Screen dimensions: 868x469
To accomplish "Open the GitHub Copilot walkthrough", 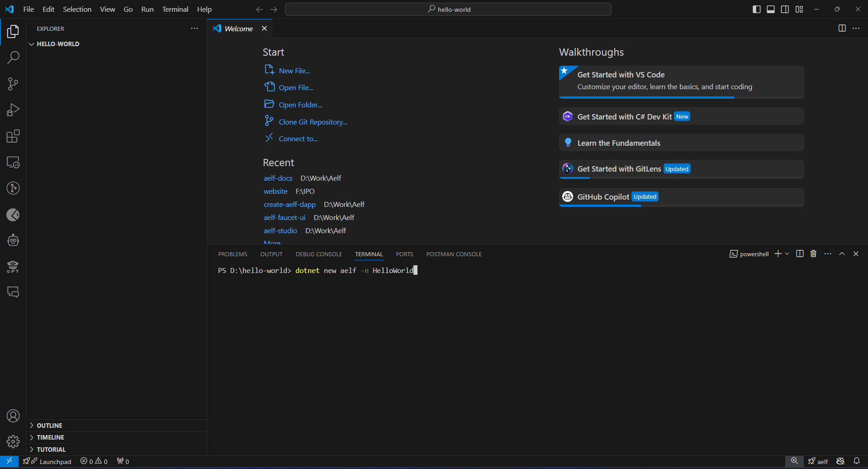I will [682, 197].
